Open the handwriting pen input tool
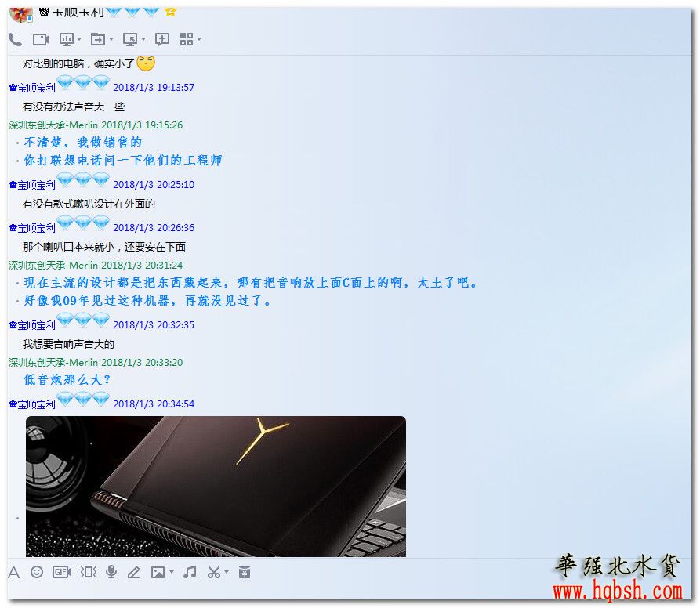The height and width of the screenshot is (608, 700). [134, 572]
